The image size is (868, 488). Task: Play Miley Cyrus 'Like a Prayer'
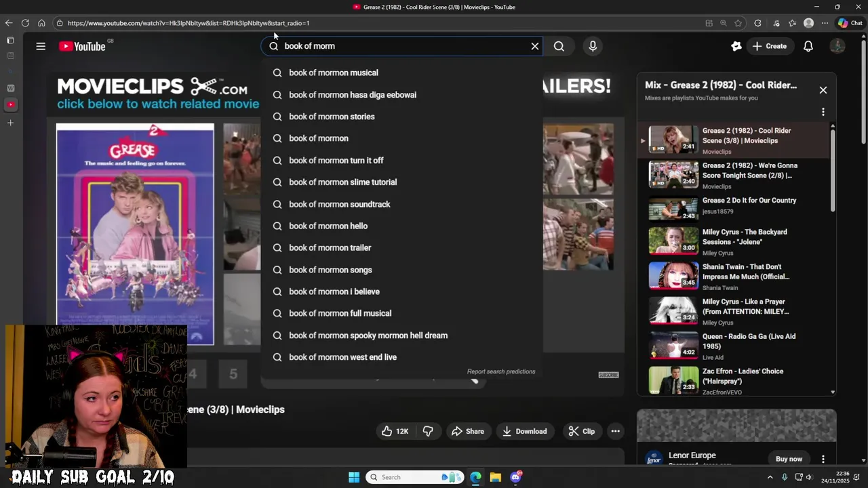point(734,311)
